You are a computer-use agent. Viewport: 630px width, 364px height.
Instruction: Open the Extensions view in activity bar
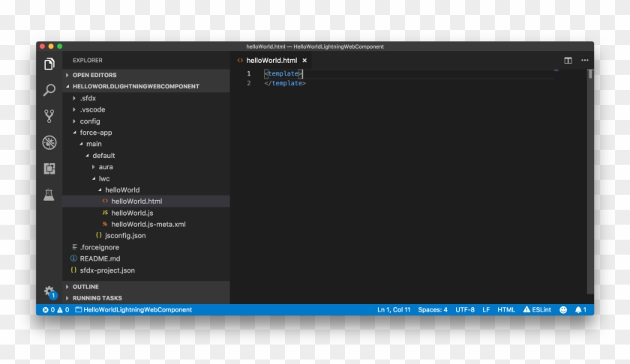(x=49, y=169)
